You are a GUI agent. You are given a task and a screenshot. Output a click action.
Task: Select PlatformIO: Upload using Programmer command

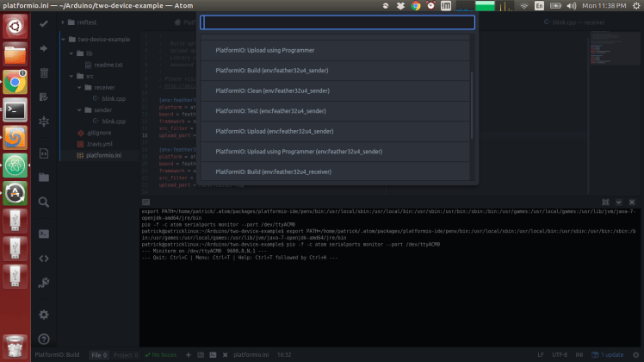tap(335, 50)
